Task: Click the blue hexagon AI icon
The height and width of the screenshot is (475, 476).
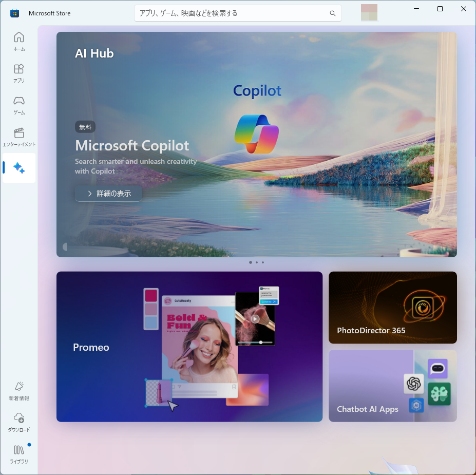Action: click(416, 405)
